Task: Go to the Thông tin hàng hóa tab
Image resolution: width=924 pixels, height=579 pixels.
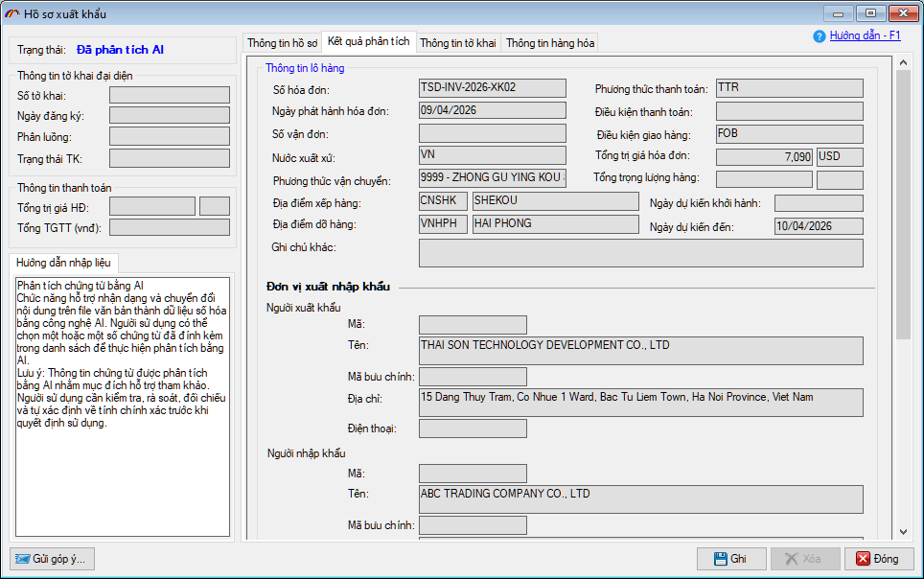Action: click(x=550, y=43)
